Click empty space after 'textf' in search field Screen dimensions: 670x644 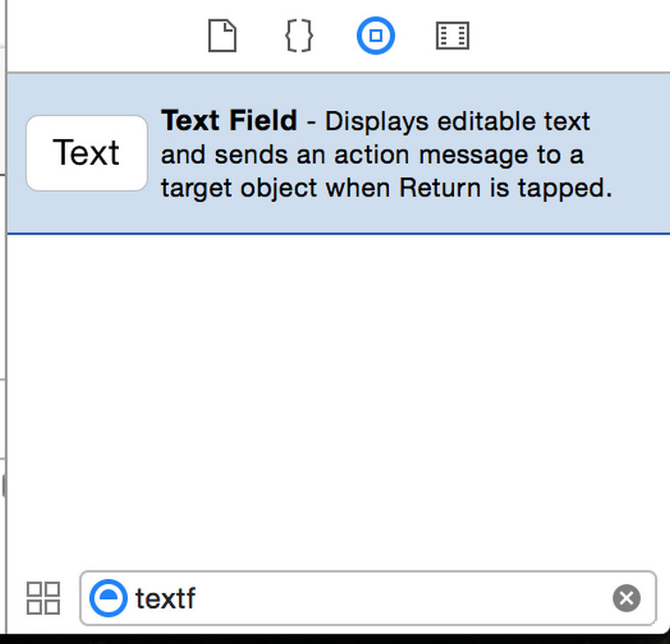397,599
